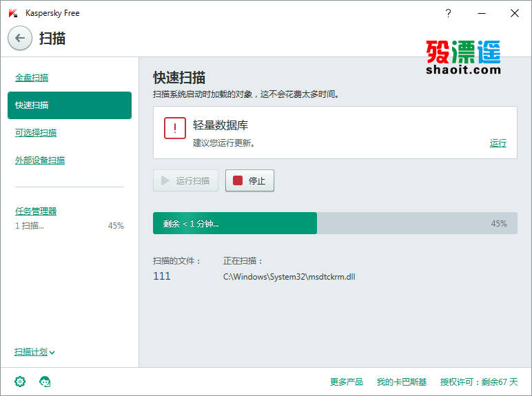Click the 45% value beside task entry

(116, 225)
